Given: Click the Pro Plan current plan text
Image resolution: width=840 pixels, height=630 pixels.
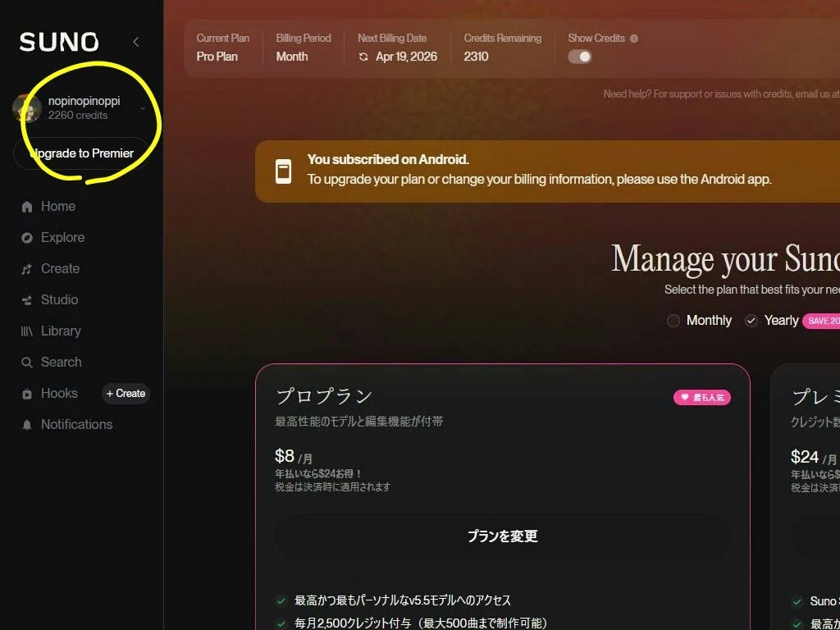Looking at the screenshot, I should (x=217, y=57).
